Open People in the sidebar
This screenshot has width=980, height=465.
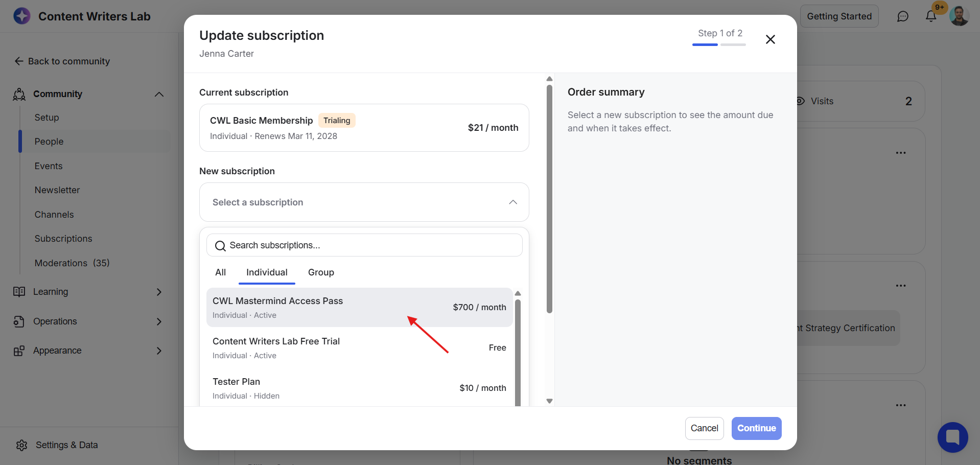(95, 142)
